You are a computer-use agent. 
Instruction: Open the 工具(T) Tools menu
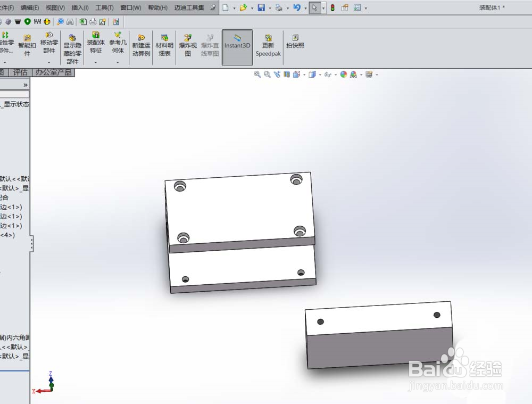104,7
